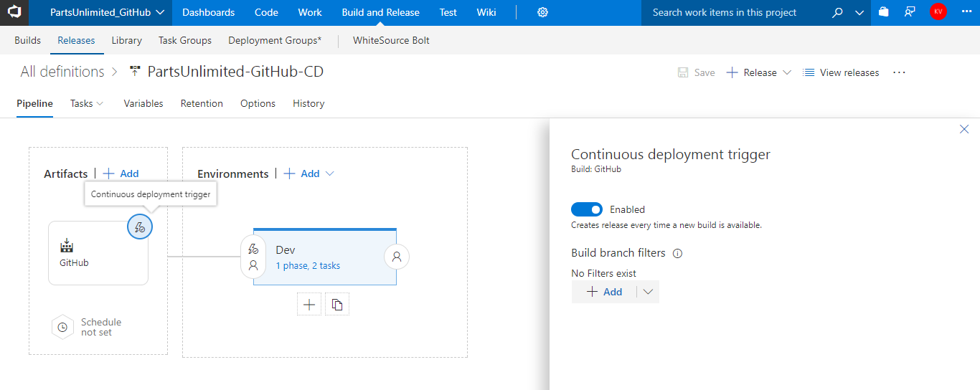Viewport: 980px width, 390px height.
Task: Go to the Deployment Groups tab
Action: 275,40
